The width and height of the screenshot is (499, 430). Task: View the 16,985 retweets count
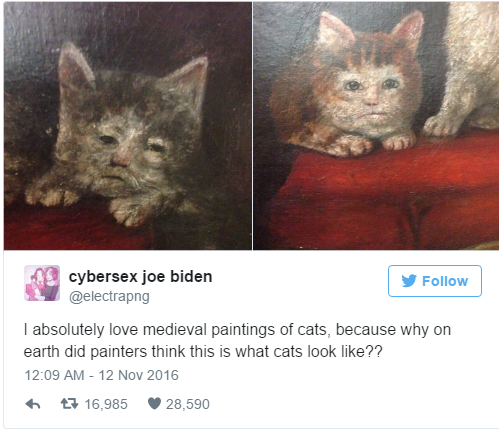click(106, 404)
